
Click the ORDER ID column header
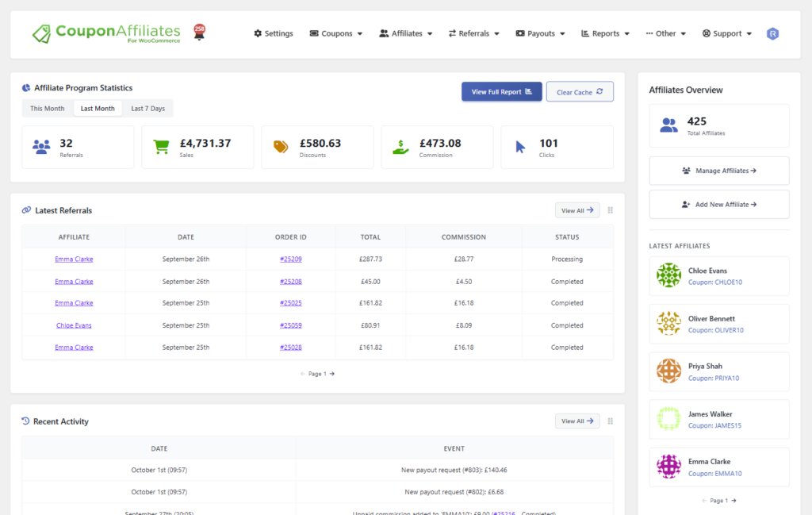(291, 237)
